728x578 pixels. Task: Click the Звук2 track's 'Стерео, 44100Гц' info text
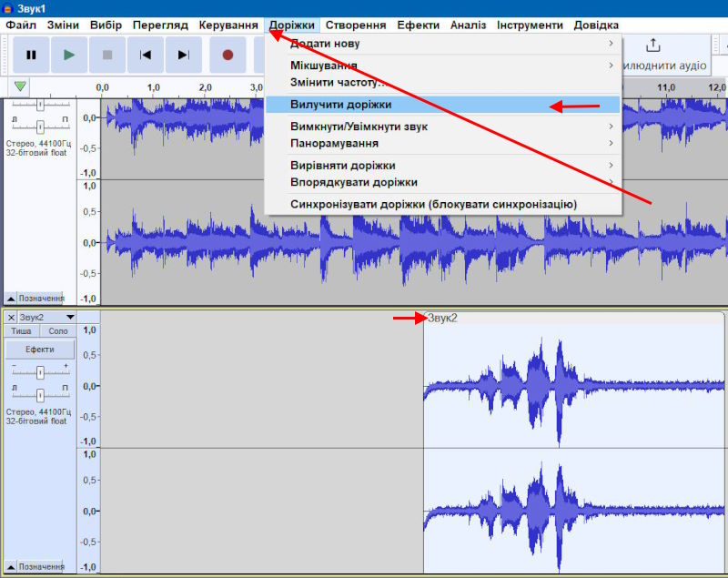point(38,411)
